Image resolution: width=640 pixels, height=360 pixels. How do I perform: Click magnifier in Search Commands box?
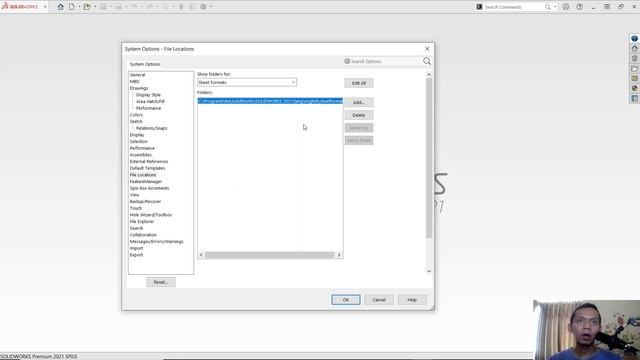point(548,7)
